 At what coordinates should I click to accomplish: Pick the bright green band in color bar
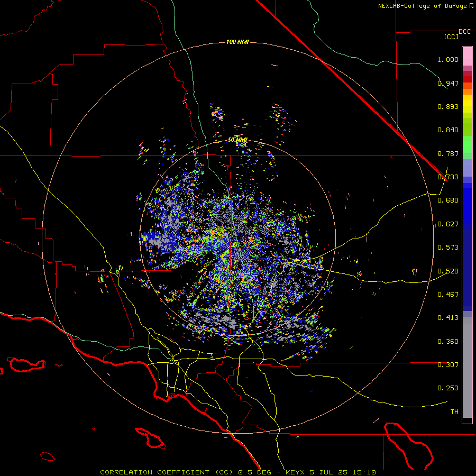[467, 144]
